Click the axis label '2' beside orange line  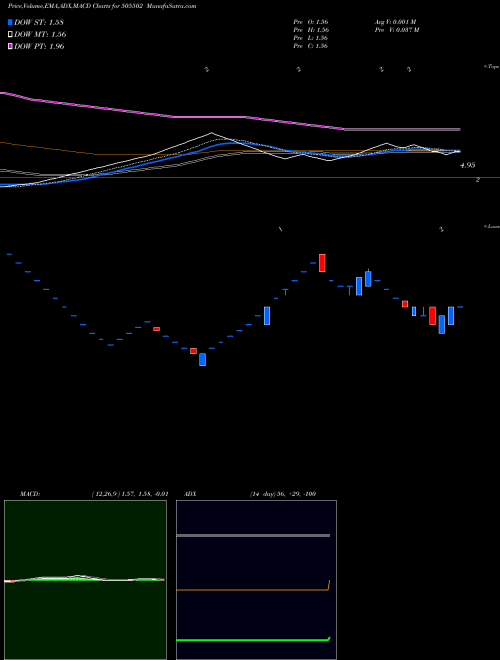[478, 180]
